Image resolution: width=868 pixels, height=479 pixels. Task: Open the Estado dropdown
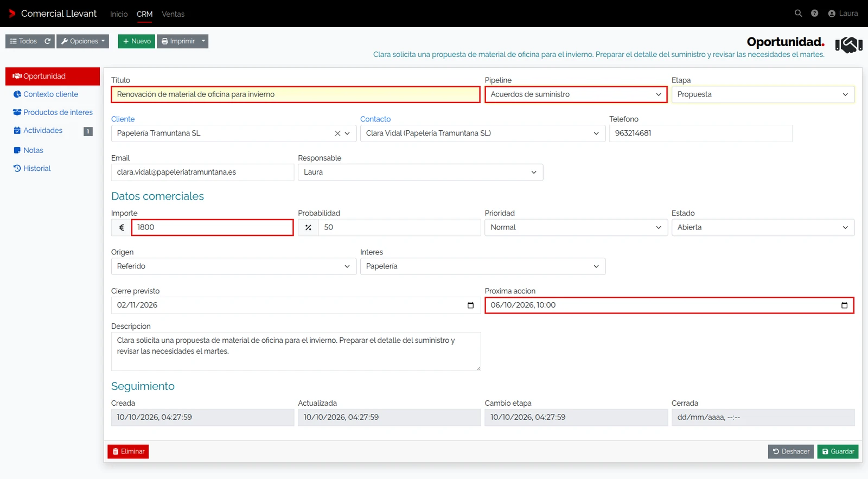763,227
